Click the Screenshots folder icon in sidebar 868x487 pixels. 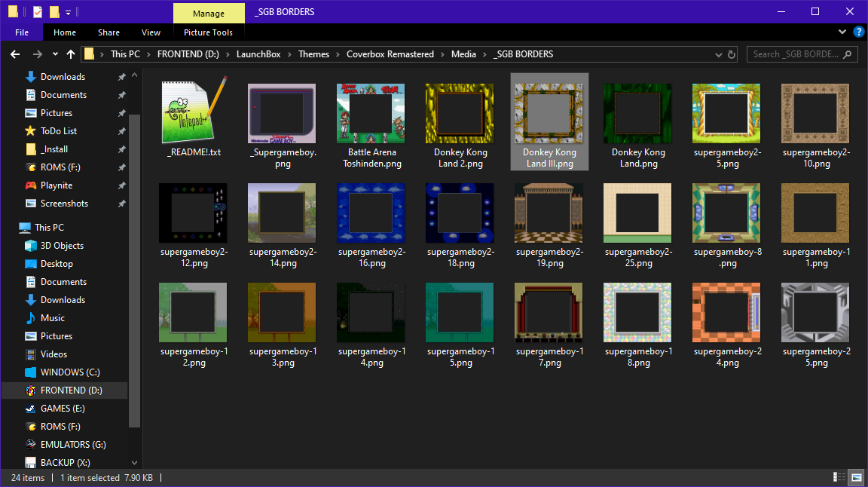pyautogui.click(x=31, y=204)
